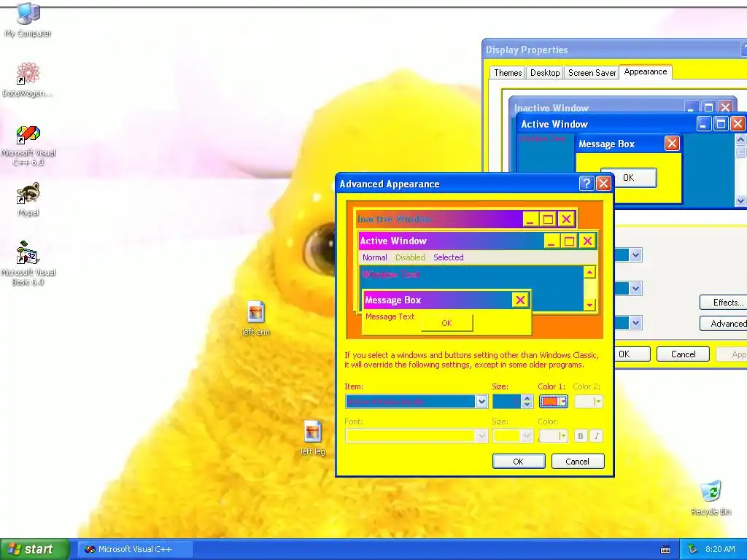Click the Advanced button in Display Properties
Viewport: 747px width, 560px height.
click(x=723, y=324)
